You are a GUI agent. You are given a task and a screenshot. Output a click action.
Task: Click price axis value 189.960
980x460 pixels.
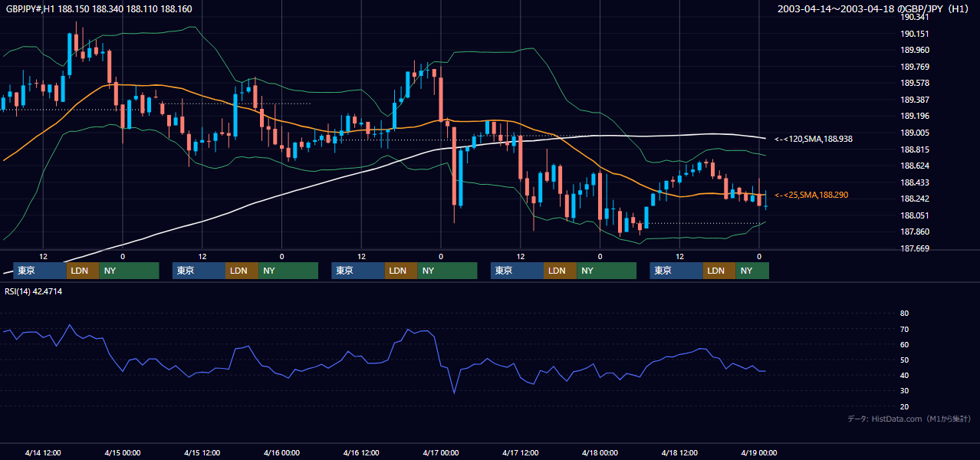[x=914, y=50]
